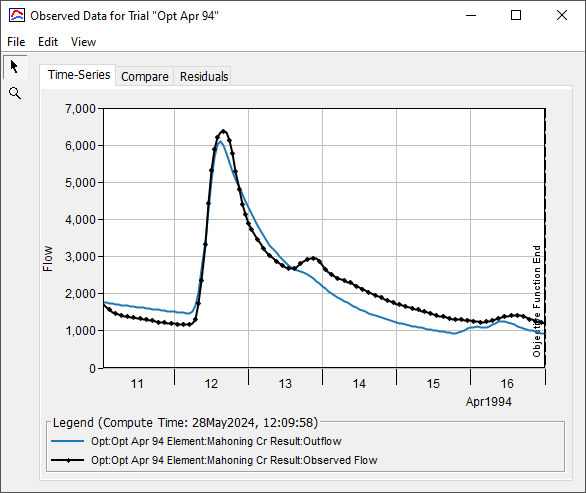Switch to the Compare tab
Screen dimensions: 586x493
tap(145, 77)
